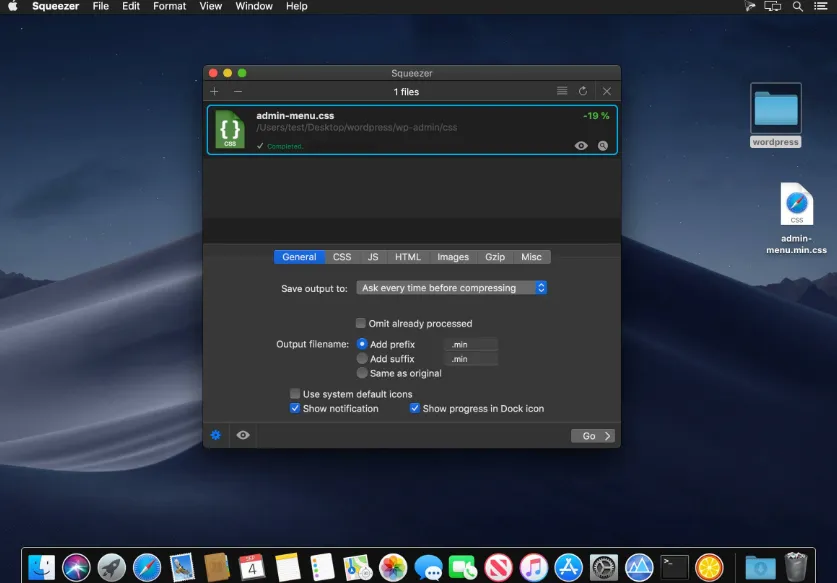837x583 pixels.
Task: Switch to the JS tab
Action: [373, 257]
